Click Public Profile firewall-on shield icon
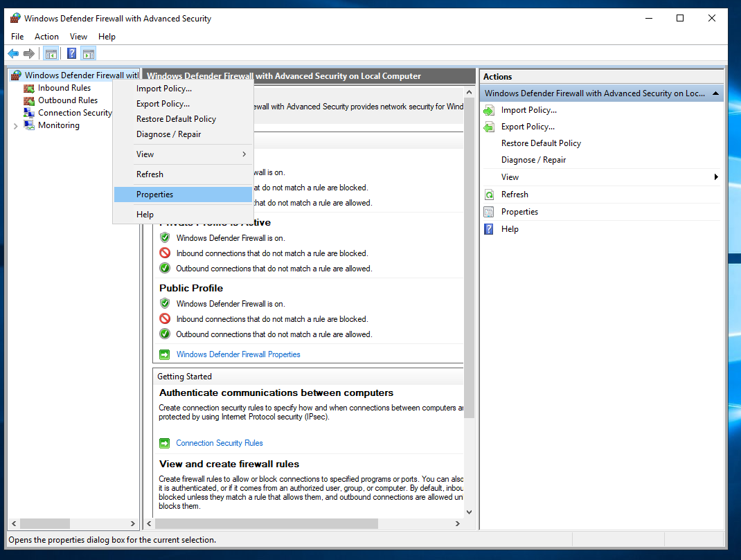 (x=164, y=303)
